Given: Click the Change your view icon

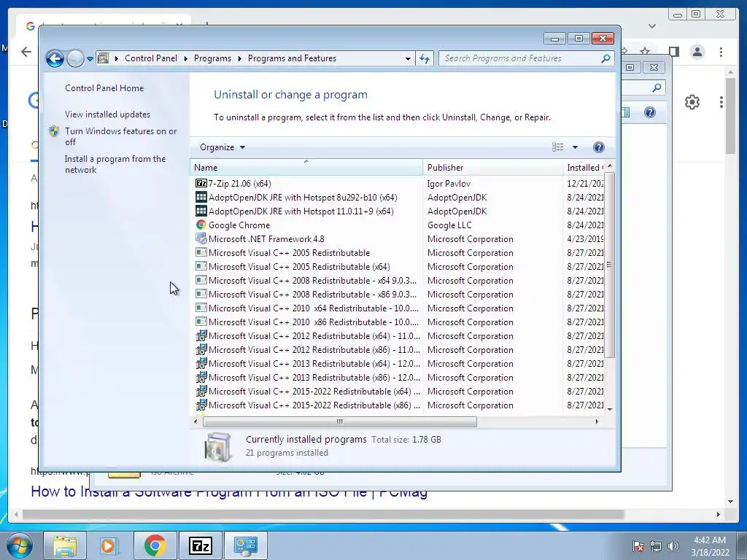Looking at the screenshot, I should (557, 147).
